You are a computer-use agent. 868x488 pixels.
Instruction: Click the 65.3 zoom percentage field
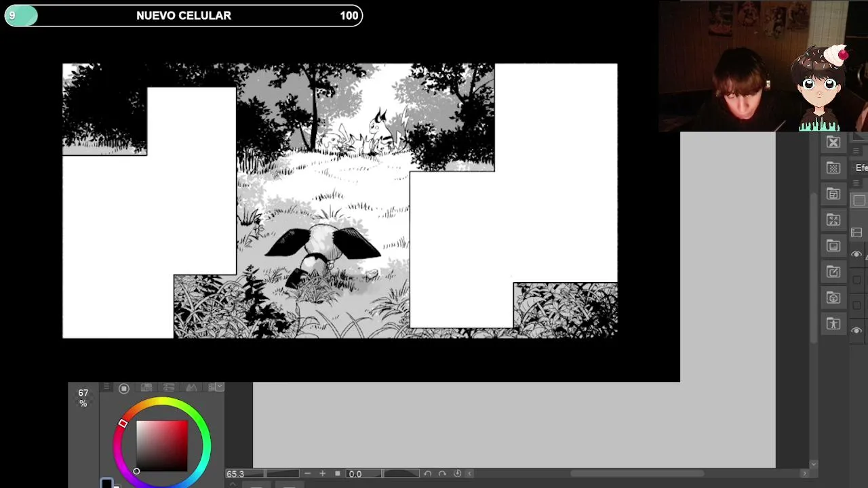pyautogui.click(x=243, y=474)
